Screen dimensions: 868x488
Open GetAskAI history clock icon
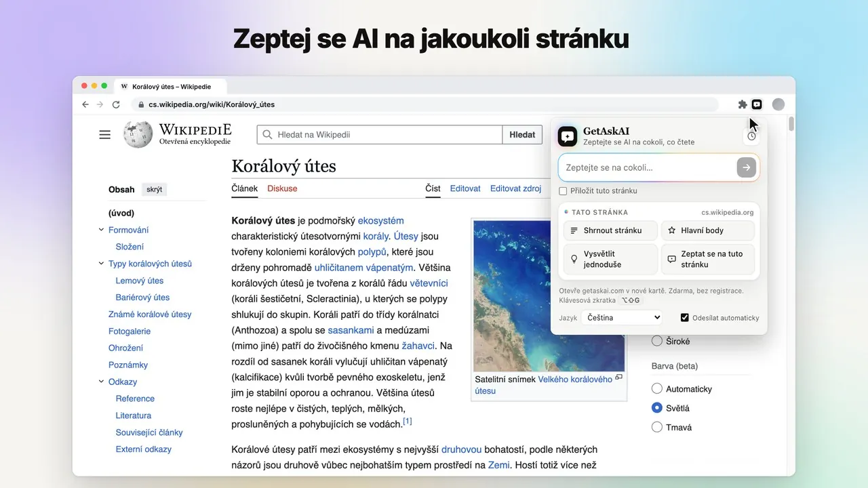pyautogui.click(x=751, y=136)
